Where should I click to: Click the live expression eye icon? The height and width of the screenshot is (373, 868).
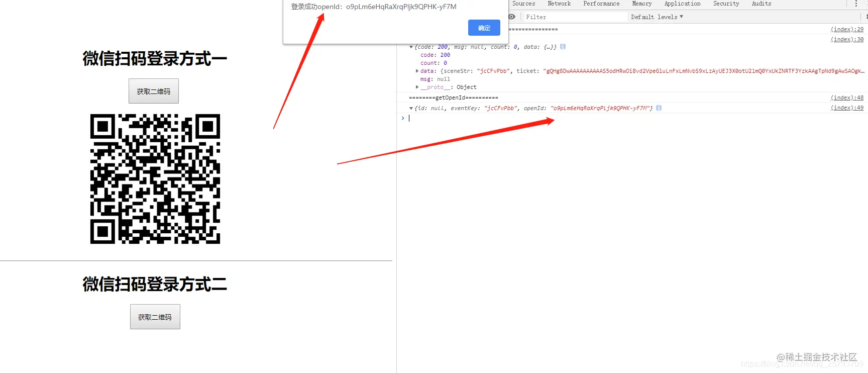tap(512, 17)
